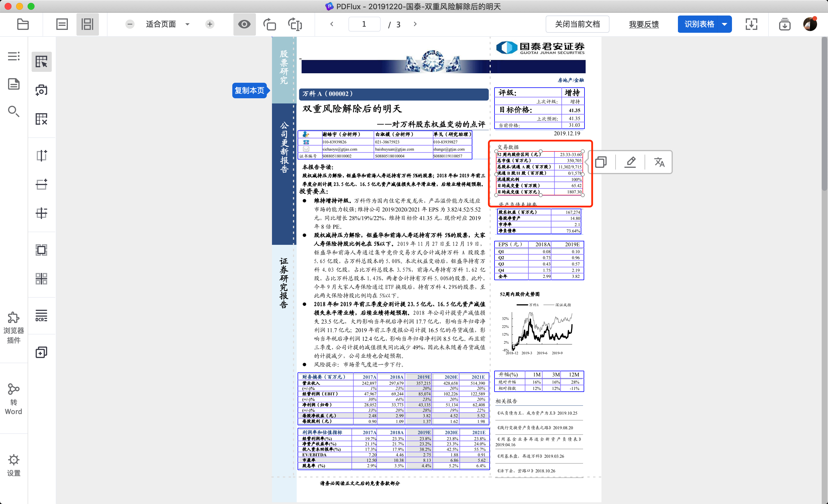The height and width of the screenshot is (504, 828).
Task: Open file folder icon in toolbar
Action: [23, 24]
